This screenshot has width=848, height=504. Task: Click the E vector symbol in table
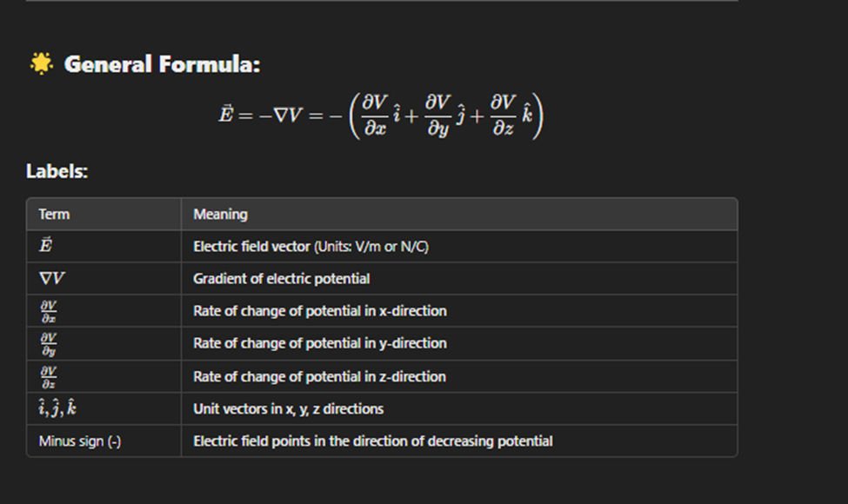click(45, 245)
